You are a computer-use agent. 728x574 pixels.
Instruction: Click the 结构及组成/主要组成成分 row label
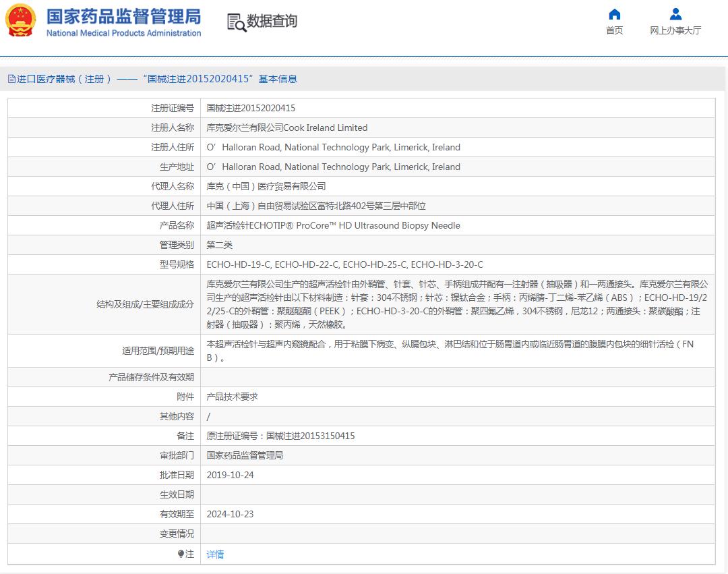(145, 304)
